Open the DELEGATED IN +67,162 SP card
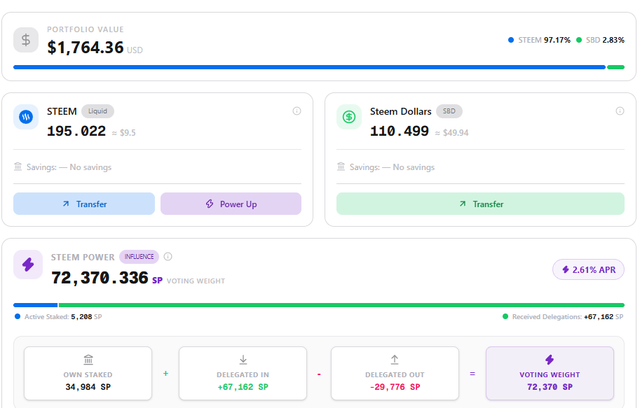The image size is (640, 408). point(242,373)
